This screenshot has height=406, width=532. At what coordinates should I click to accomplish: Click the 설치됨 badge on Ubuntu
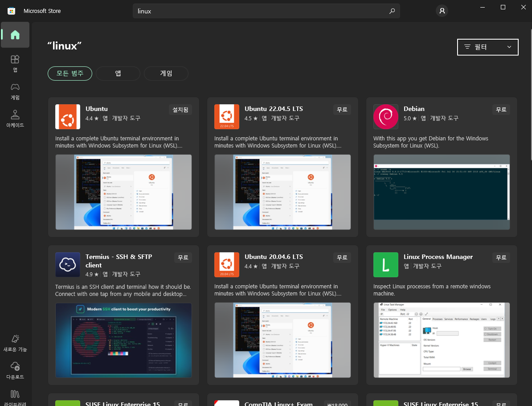point(180,110)
